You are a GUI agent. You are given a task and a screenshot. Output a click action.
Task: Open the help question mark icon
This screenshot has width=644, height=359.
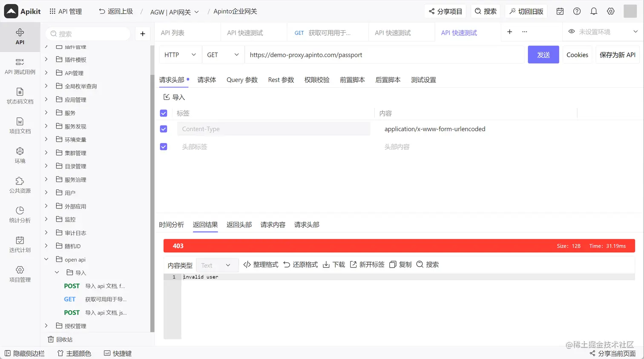577,11
